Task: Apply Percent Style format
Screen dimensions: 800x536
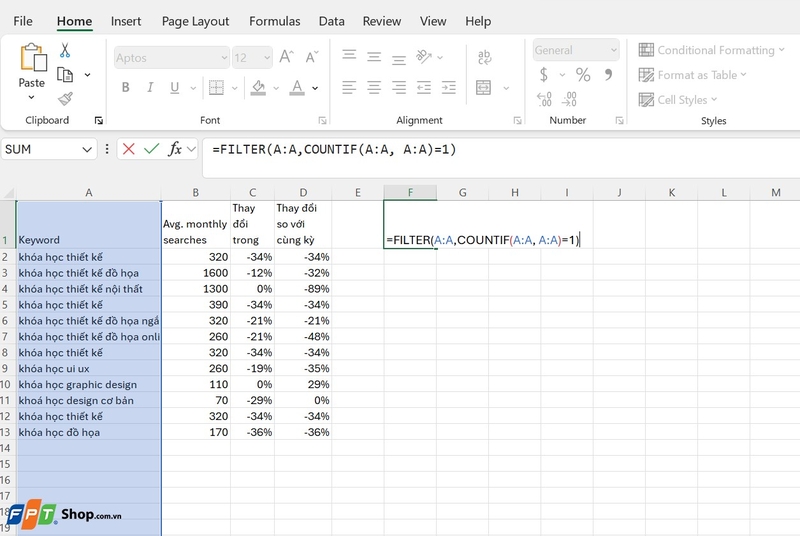Action: [583, 75]
